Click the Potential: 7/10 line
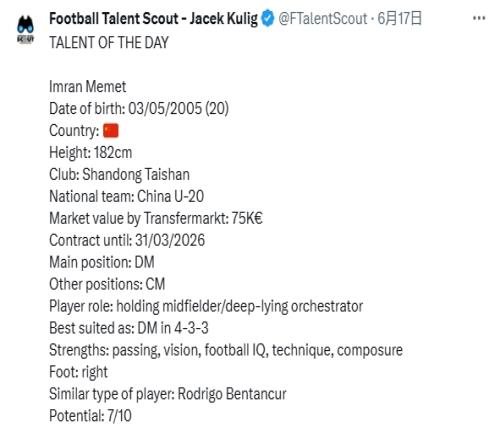500x440 pixels. pyautogui.click(x=90, y=416)
